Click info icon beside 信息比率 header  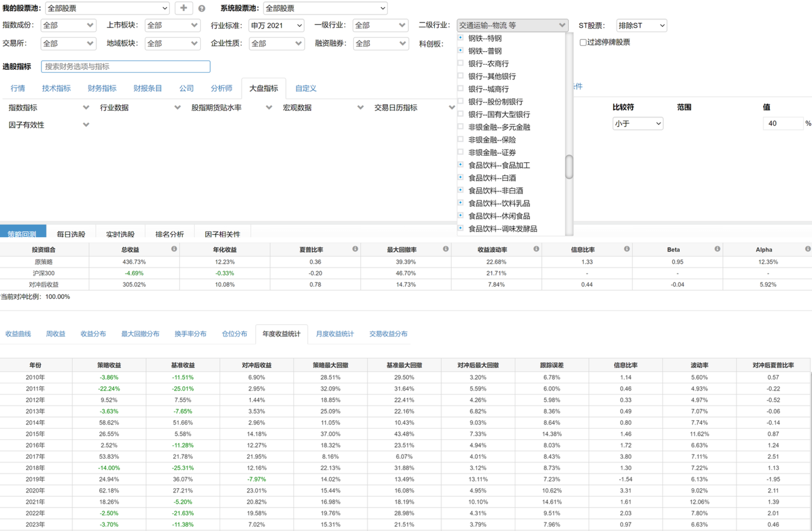point(627,249)
